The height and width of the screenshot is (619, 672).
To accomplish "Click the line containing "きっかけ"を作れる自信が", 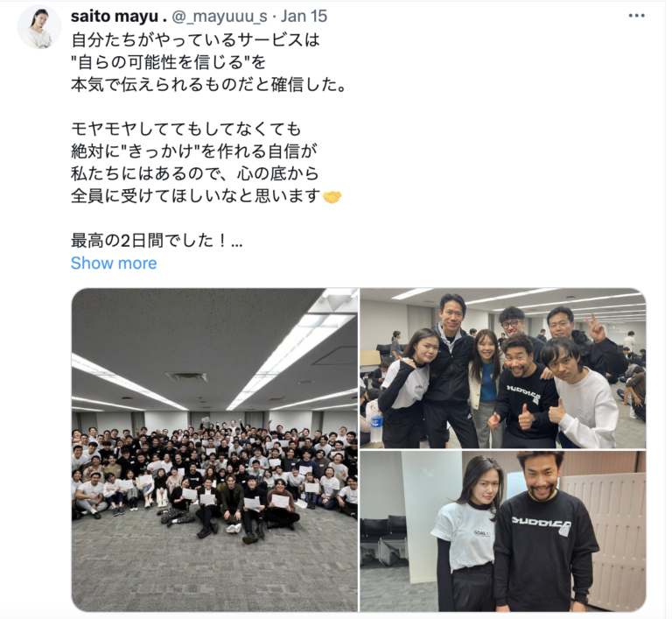I will tap(193, 151).
